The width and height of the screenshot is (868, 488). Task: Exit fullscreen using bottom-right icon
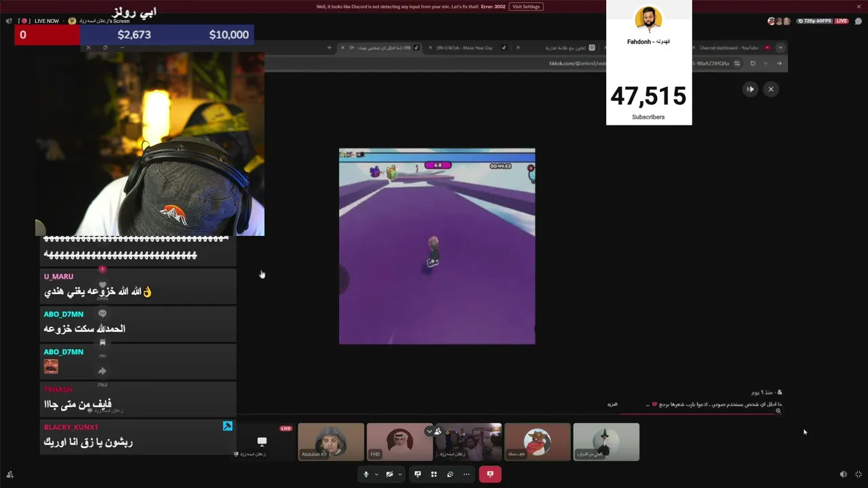coord(859,474)
